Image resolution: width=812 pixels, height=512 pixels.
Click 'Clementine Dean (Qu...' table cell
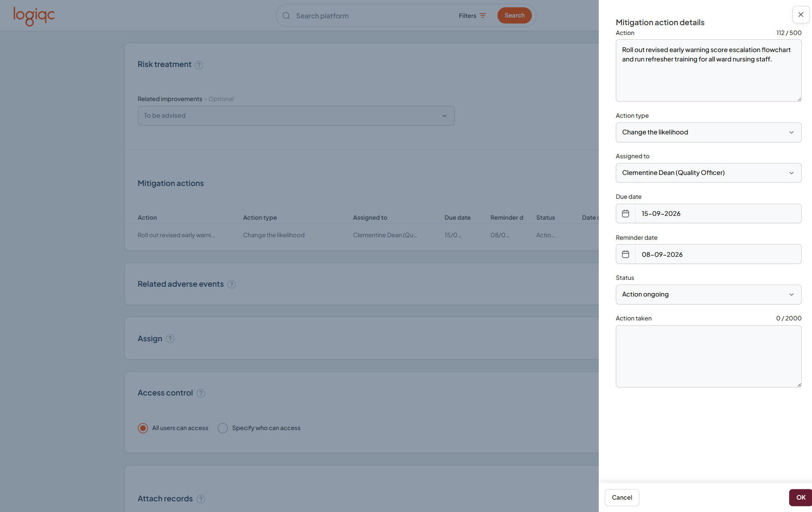click(x=385, y=235)
